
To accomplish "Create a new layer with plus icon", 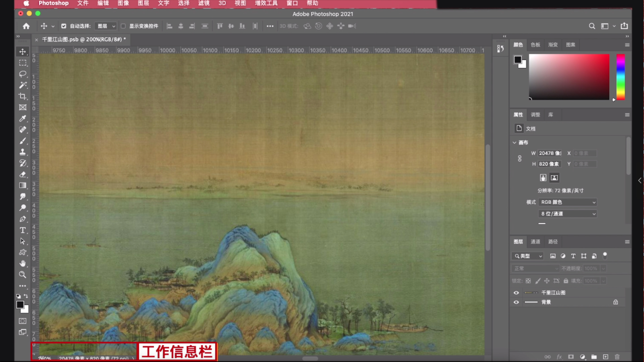I will click(606, 357).
